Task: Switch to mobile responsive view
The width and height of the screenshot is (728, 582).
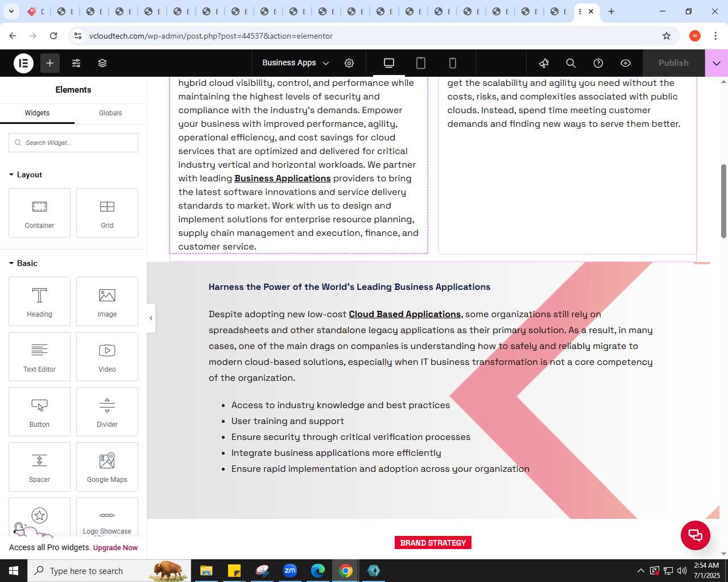Action: tap(453, 63)
